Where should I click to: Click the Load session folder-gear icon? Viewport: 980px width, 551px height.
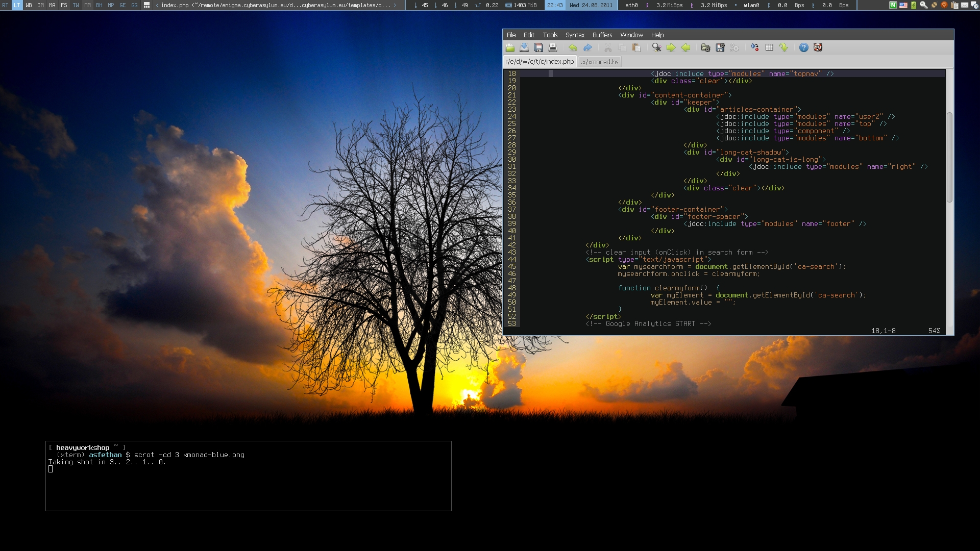click(706, 47)
